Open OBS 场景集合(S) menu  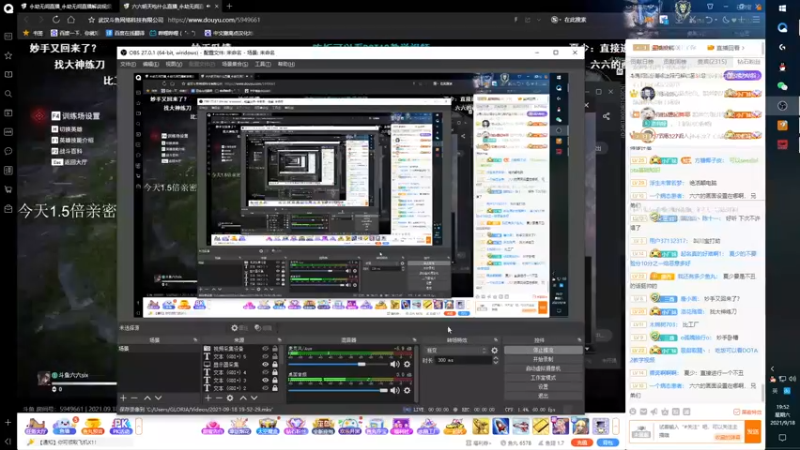(x=235, y=64)
